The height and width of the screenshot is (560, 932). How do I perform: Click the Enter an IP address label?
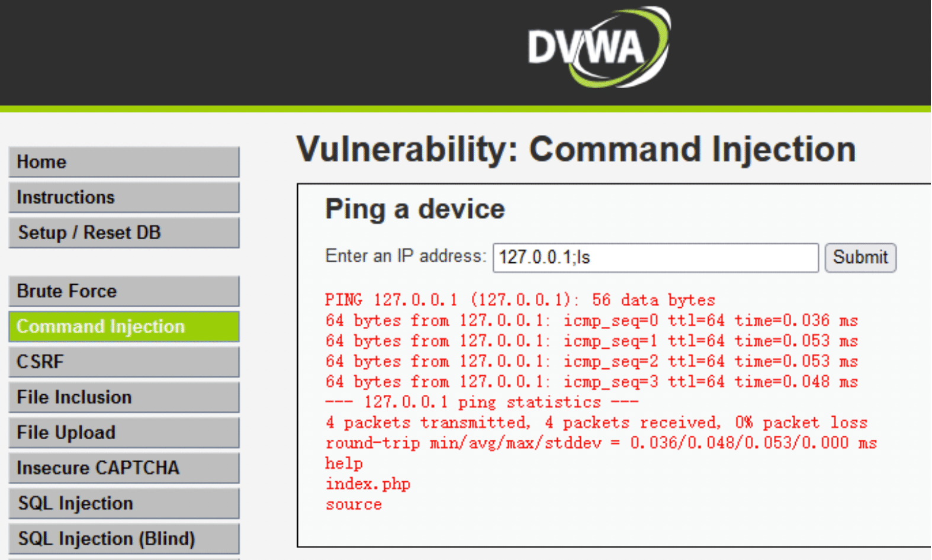[406, 256]
